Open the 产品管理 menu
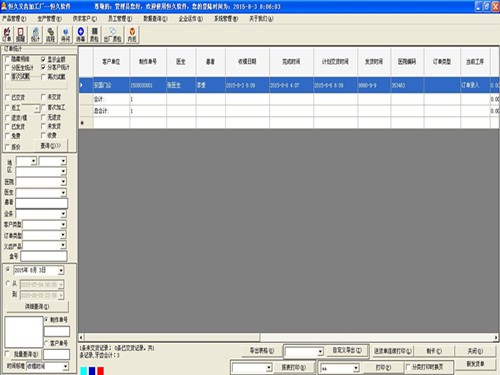Image resolution: width=500 pixels, height=375 pixels. (x=14, y=19)
